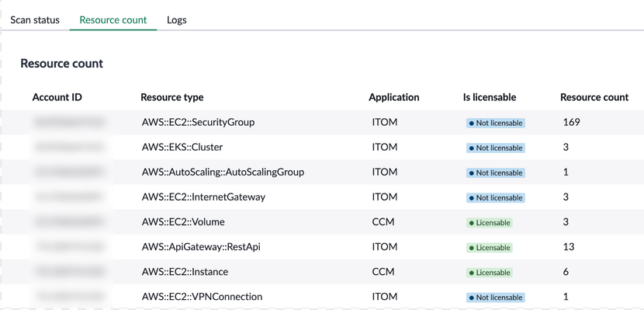This screenshot has height=310, width=644.
Task: Click the Licensable badge for EC2 Volume
Action: 489,223
